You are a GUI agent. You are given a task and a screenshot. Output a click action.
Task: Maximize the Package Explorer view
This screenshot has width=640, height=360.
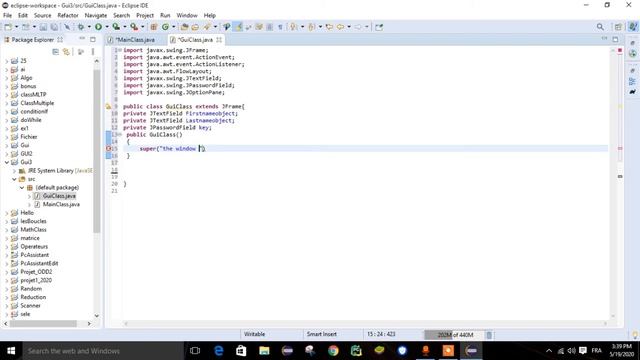[93, 40]
